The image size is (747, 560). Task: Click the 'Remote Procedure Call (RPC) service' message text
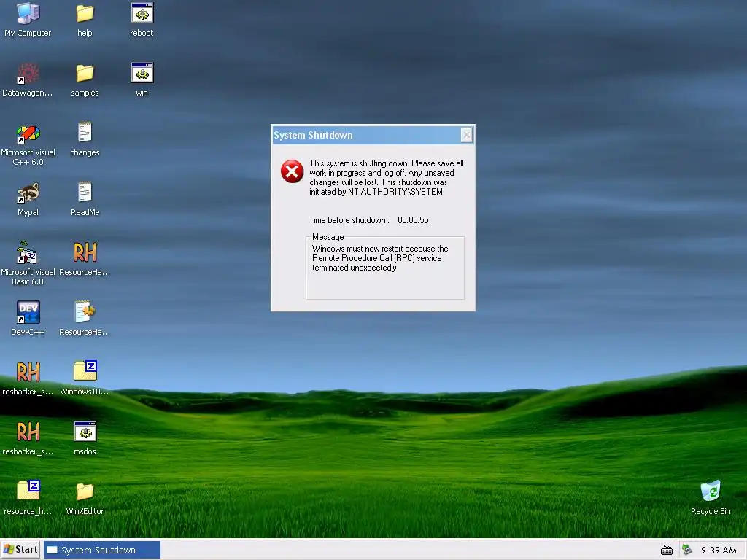(x=377, y=258)
